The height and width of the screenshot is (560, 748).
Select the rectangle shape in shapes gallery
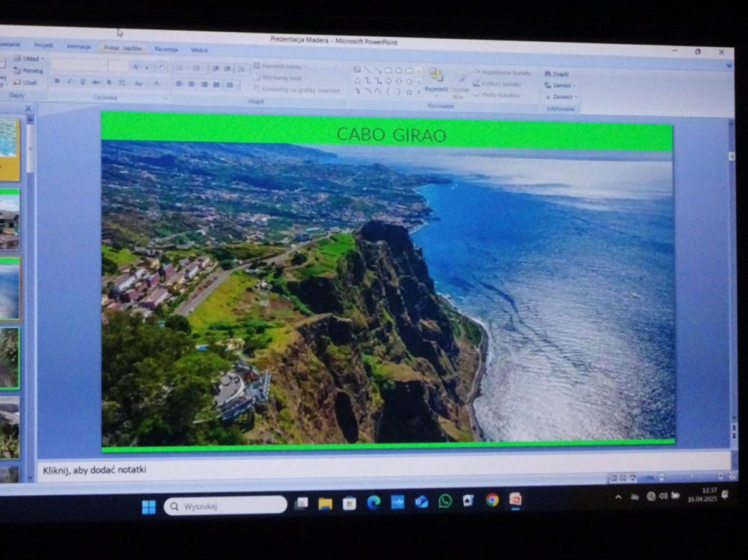point(388,70)
